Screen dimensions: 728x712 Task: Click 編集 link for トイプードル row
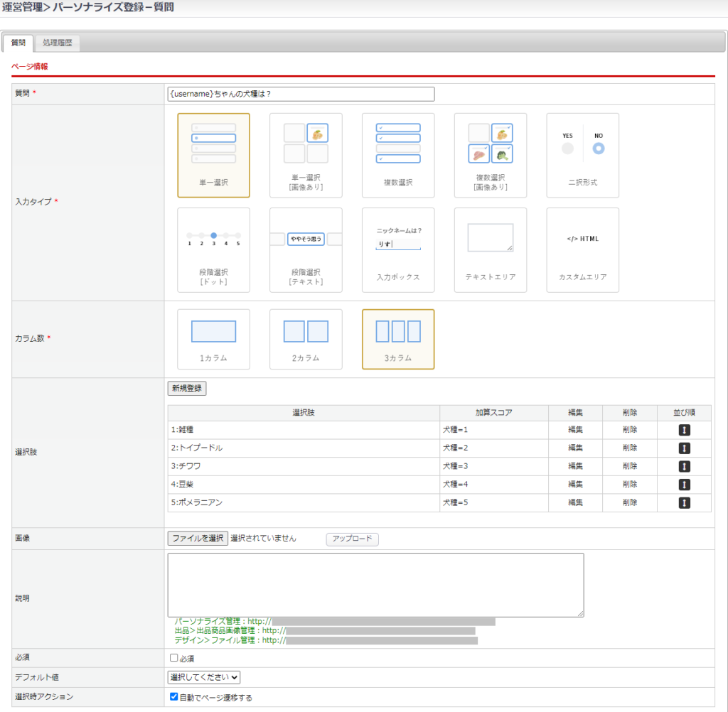[x=575, y=448]
